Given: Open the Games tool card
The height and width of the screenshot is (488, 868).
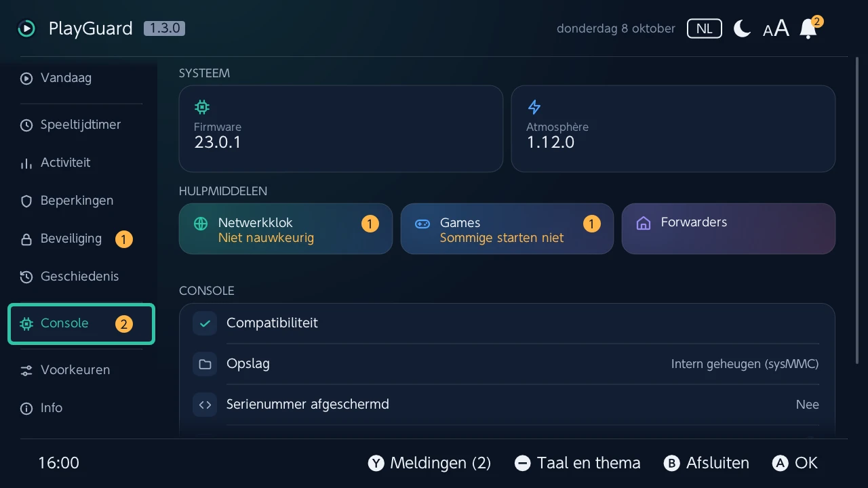Looking at the screenshot, I should tap(507, 229).
